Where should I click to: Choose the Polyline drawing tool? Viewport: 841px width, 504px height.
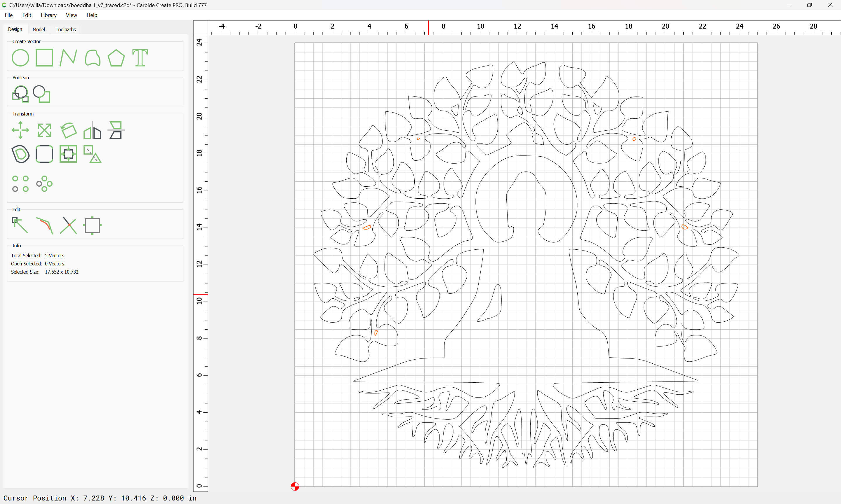pos(68,58)
